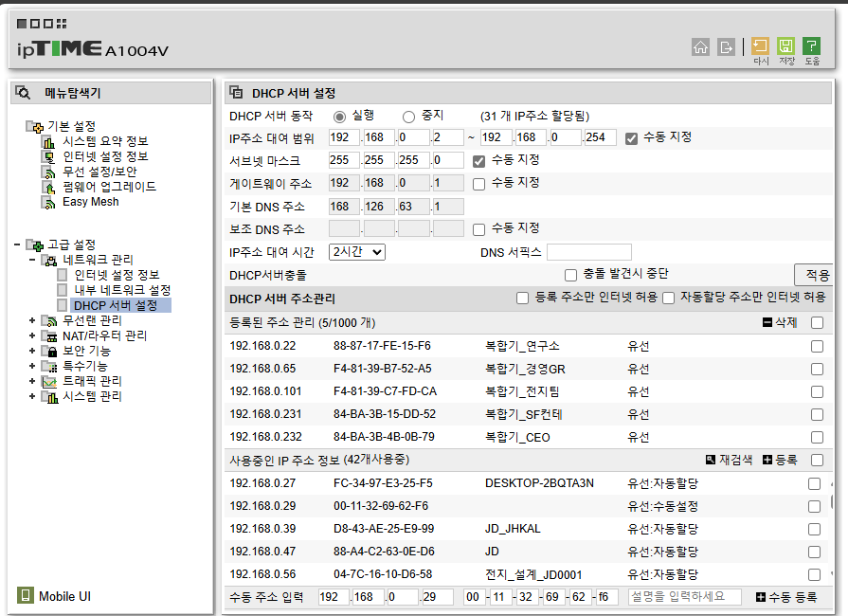Enable 수동 지정 for 보조 DNS 주소
The width and height of the screenshot is (848, 616).
478,229
